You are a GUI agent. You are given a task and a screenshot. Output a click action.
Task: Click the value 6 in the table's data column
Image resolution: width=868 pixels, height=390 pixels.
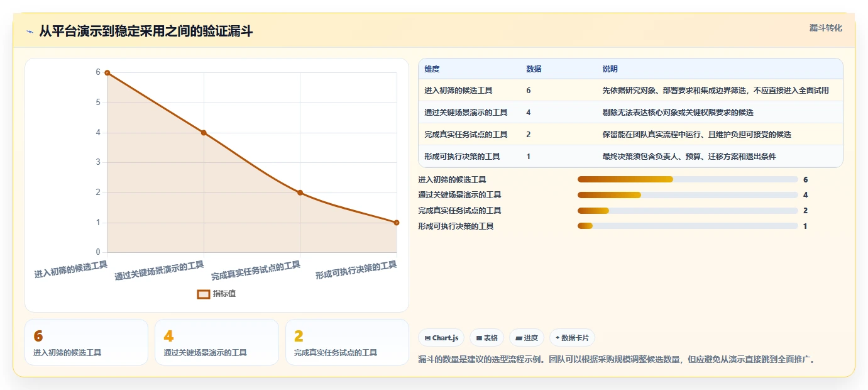(529, 91)
